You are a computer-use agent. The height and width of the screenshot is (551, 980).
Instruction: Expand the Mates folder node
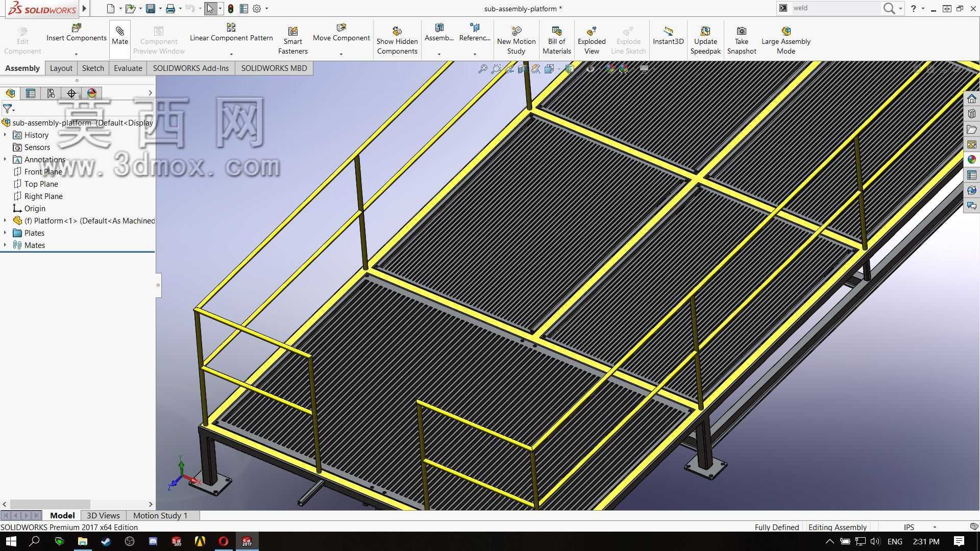pyautogui.click(x=5, y=245)
